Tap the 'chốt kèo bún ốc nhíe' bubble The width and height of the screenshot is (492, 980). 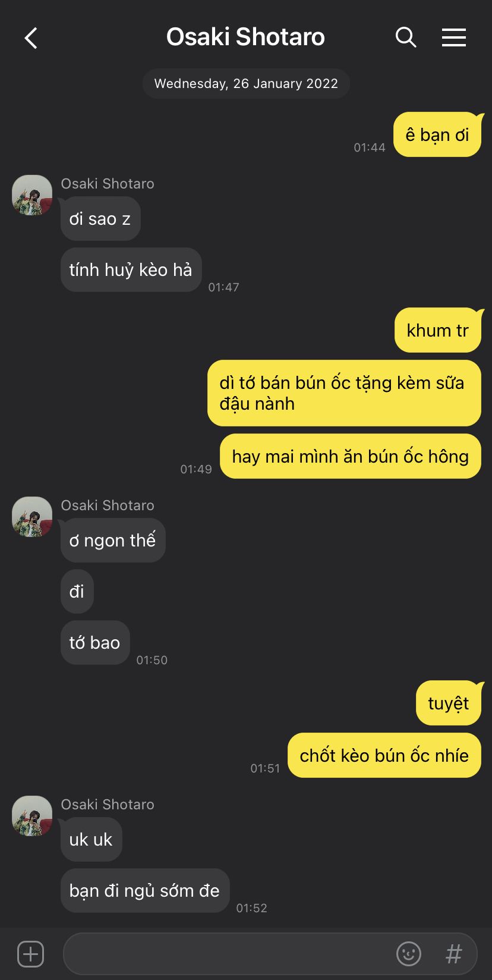coord(384,755)
